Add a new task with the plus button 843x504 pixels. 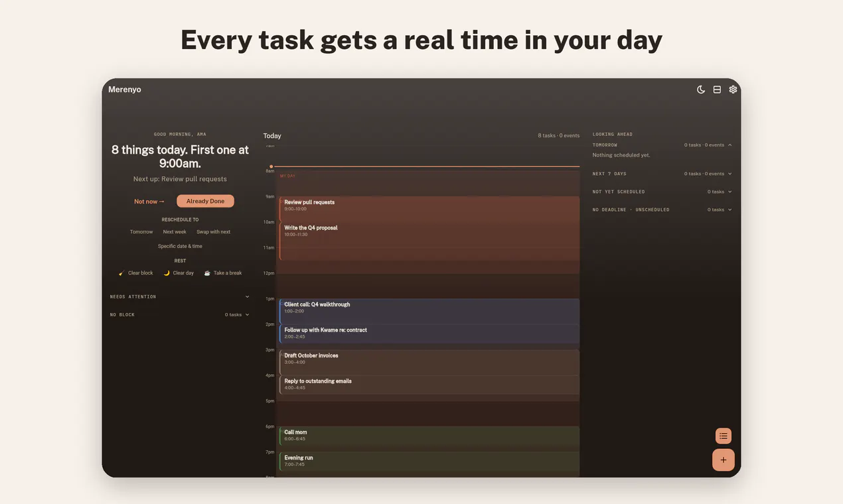pos(724,460)
